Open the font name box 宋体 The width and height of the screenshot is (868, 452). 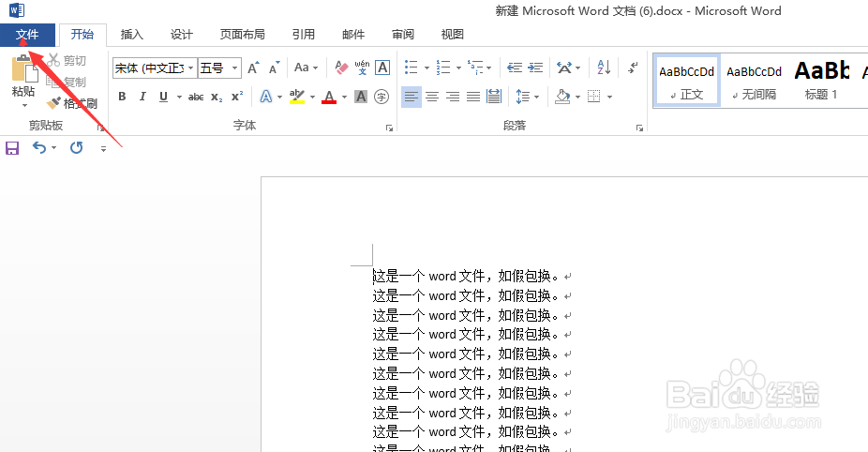[x=155, y=68]
